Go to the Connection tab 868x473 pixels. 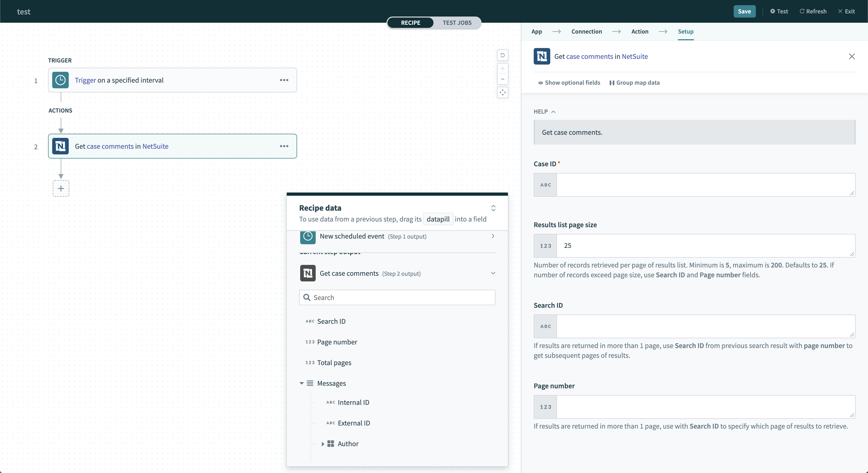(586, 32)
